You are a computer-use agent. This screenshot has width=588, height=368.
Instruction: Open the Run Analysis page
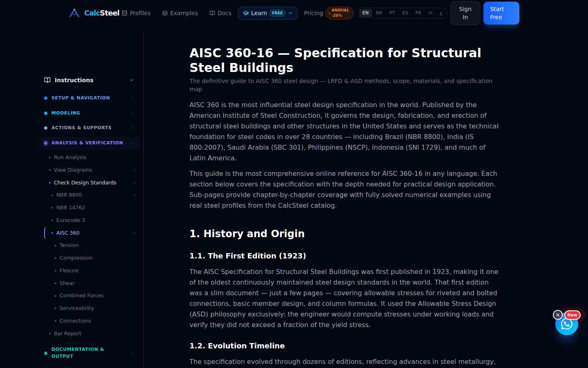(x=70, y=157)
